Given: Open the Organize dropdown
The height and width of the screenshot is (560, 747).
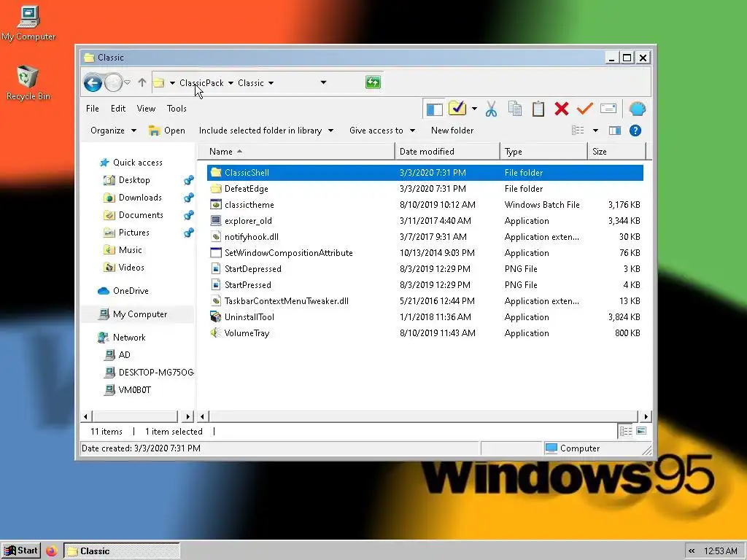Looking at the screenshot, I should (x=113, y=131).
